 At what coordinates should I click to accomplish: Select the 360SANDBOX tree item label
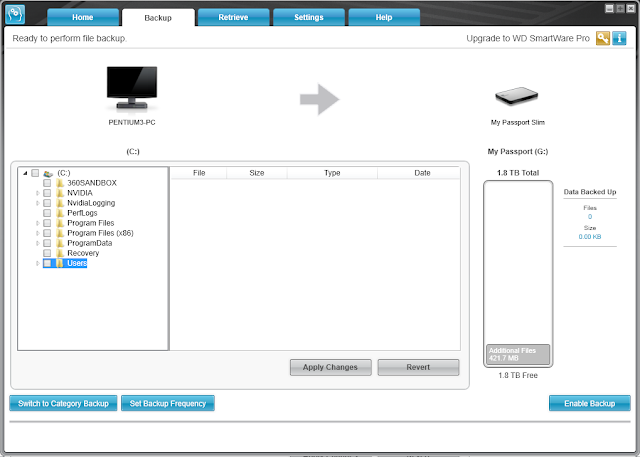[x=92, y=183]
